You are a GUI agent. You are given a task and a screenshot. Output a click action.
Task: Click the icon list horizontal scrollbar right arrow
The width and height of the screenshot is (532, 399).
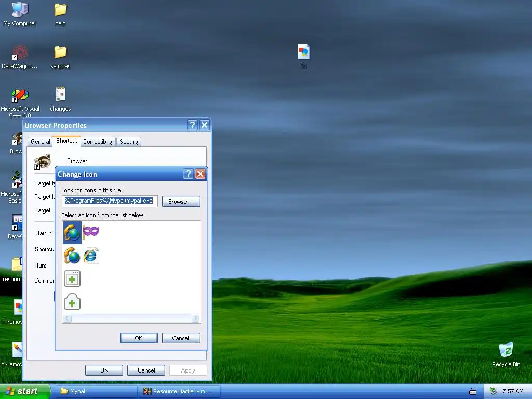[195, 318]
